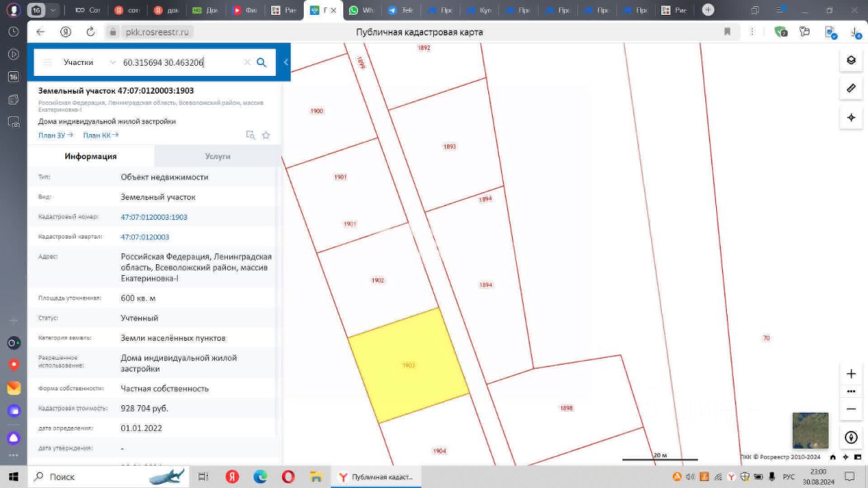Select the ruler measurement tool
The height and width of the screenshot is (488, 868).
pyautogui.click(x=851, y=89)
